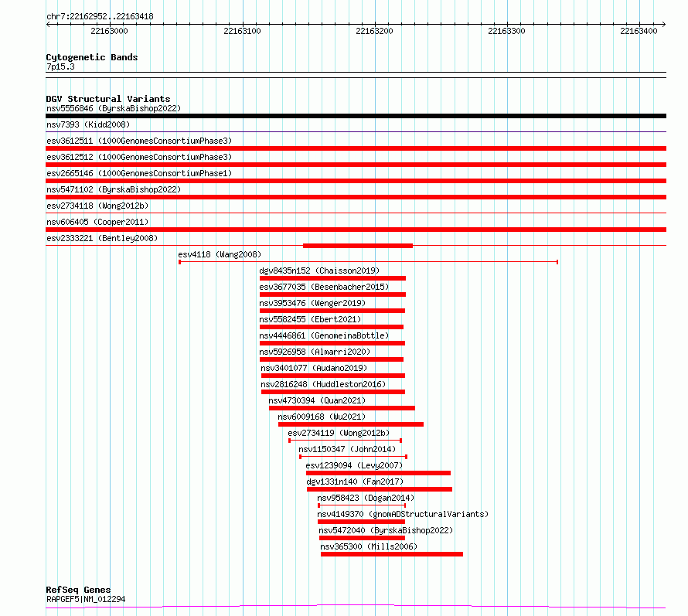Click the ruler's left arrow end
Viewport: 688px width, 616px height.
click(48, 24)
